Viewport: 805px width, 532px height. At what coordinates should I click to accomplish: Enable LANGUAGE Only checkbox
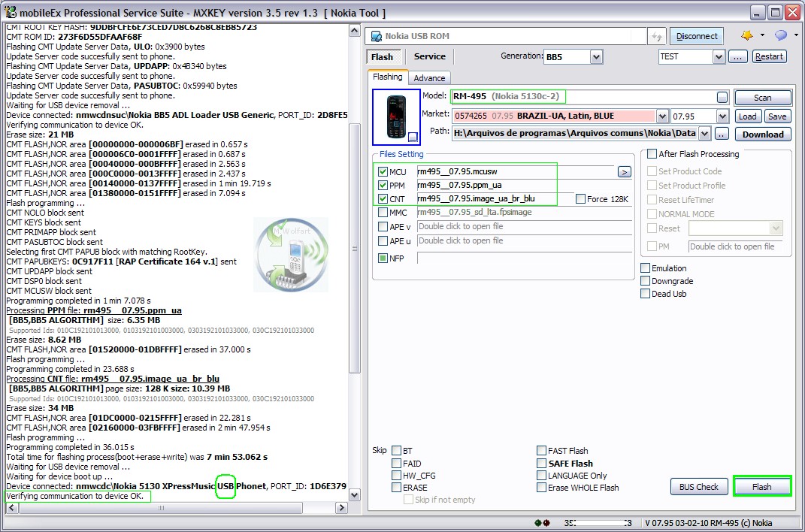[x=541, y=476]
